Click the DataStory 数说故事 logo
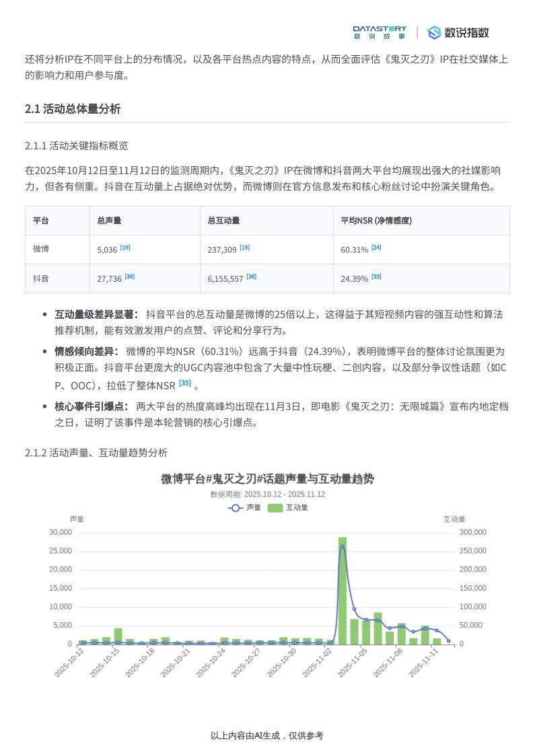The width and height of the screenshot is (535, 756). click(x=379, y=32)
